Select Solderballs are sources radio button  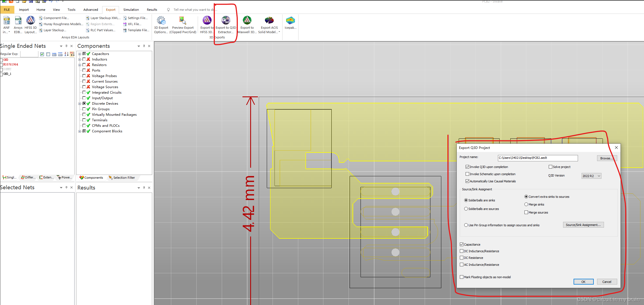pos(466,209)
